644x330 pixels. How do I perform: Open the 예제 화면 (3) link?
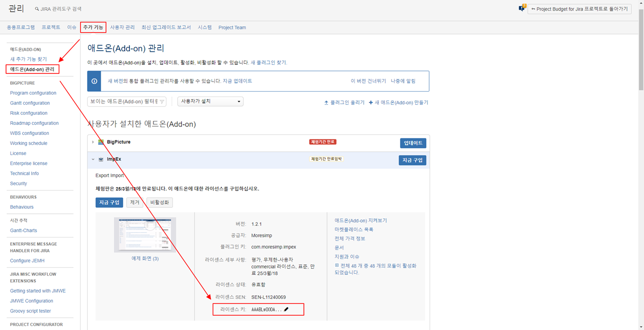145,259
